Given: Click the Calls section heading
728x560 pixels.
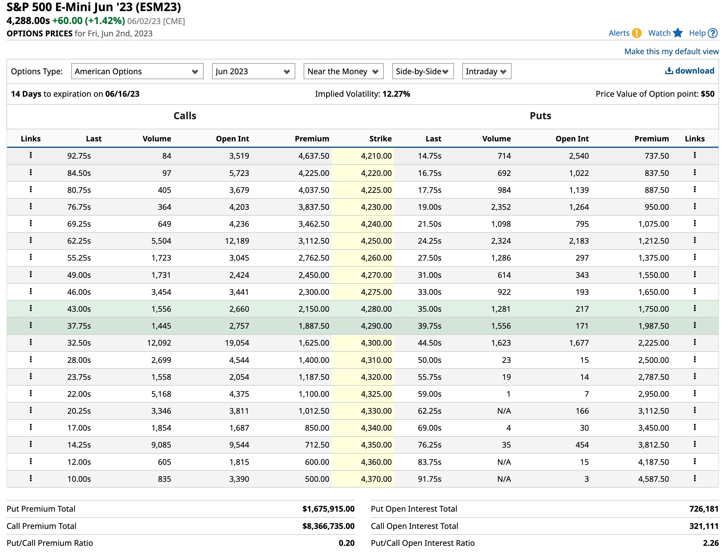Looking at the screenshot, I should 185,116.
